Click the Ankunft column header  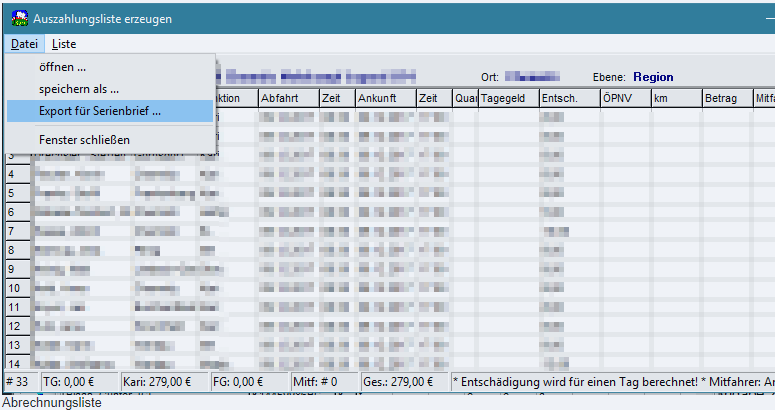point(386,98)
